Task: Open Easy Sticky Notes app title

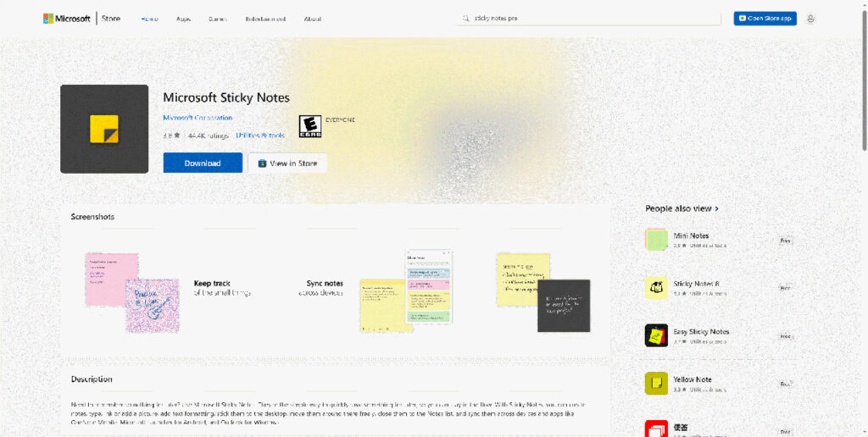Action: 701,332
